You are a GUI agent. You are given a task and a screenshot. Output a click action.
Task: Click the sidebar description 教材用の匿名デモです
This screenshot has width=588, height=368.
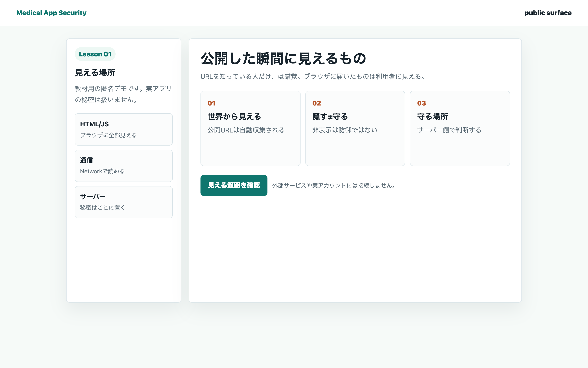123,94
